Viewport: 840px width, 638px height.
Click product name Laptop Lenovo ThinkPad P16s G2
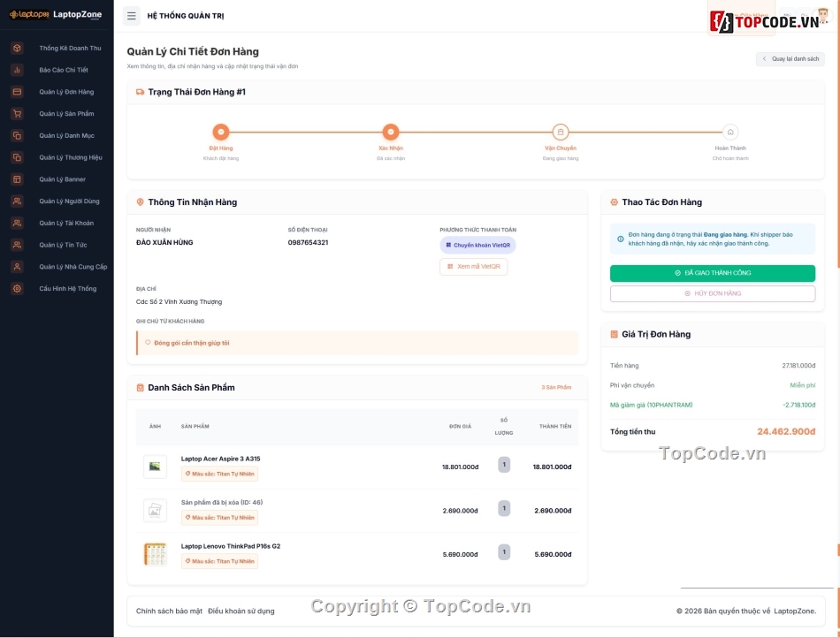(x=231, y=546)
